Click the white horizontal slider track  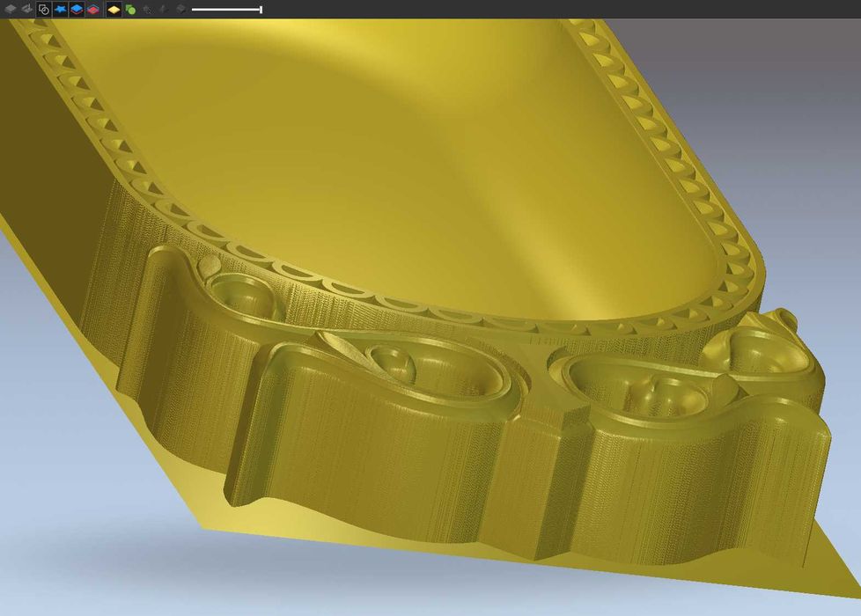(226, 10)
